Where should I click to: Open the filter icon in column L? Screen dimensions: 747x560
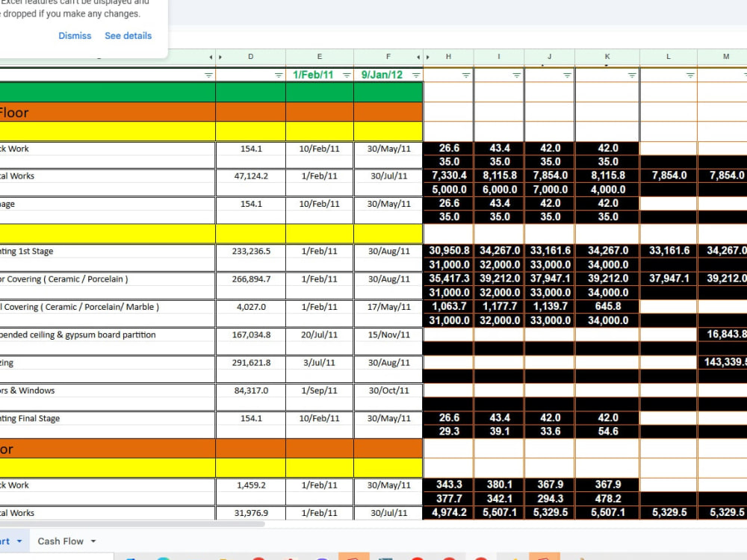689,75
